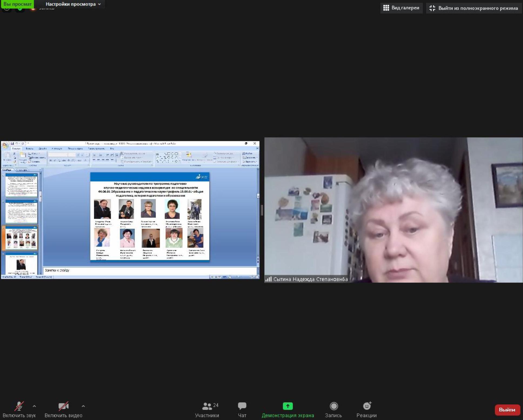This screenshot has height=420, width=523.
Task: Click the Record (Запись) icon
Action: pos(334,406)
